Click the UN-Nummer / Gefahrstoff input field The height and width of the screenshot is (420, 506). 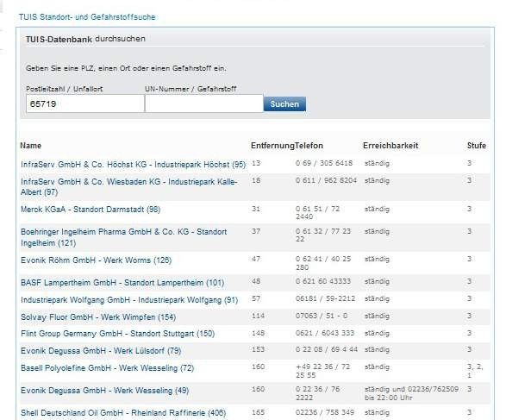click(204, 103)
